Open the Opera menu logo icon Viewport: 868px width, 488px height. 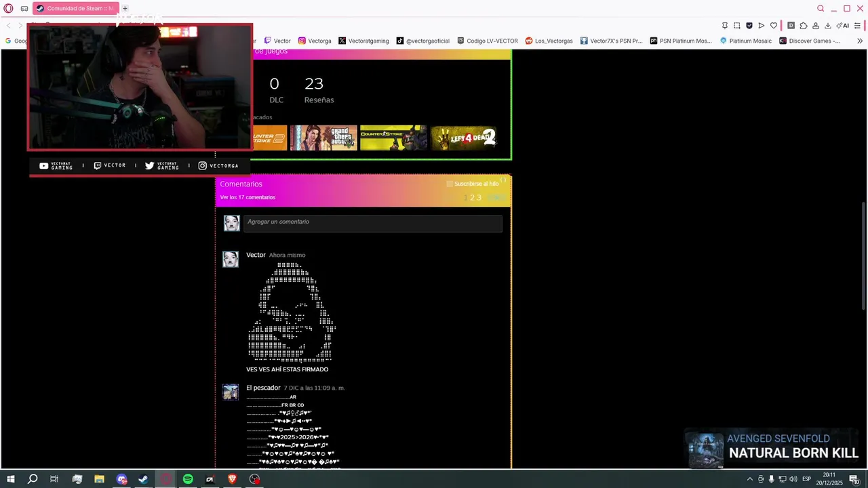8,8
